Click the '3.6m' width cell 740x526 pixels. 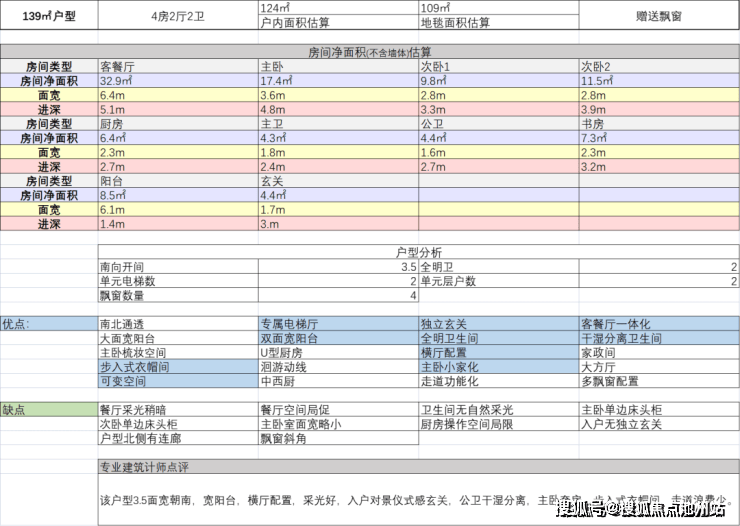pos(338,95)
